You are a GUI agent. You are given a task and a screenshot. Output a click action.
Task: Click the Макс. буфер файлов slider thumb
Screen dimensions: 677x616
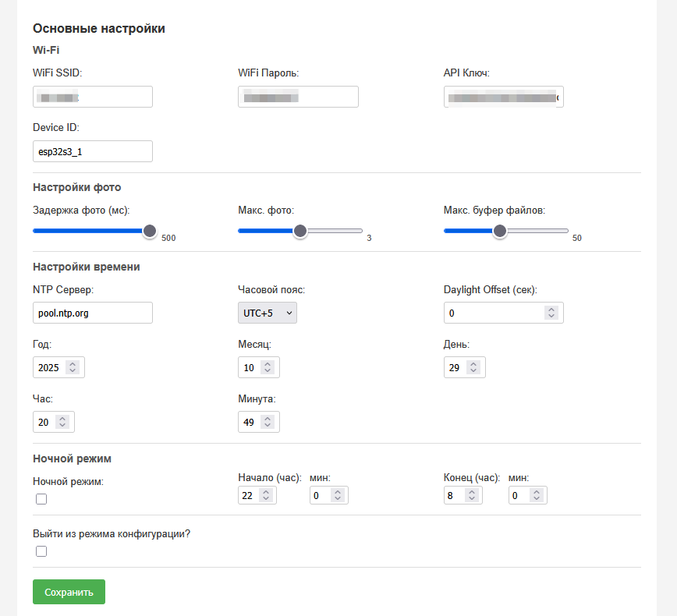pyautogui.click(x=500, y=231)
